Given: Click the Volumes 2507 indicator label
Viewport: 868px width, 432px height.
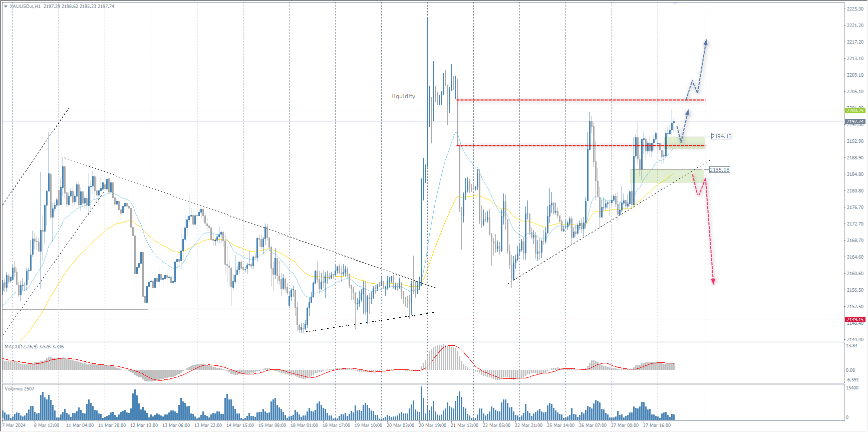Looking at the screenshot, I should pyautogui.click(x=20, y=388).
